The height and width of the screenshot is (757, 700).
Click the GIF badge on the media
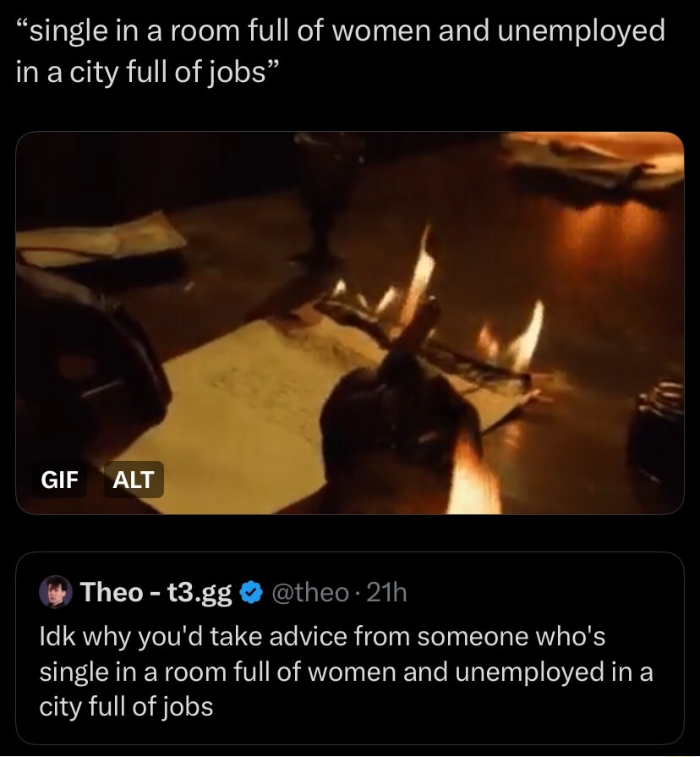[59, 480]
